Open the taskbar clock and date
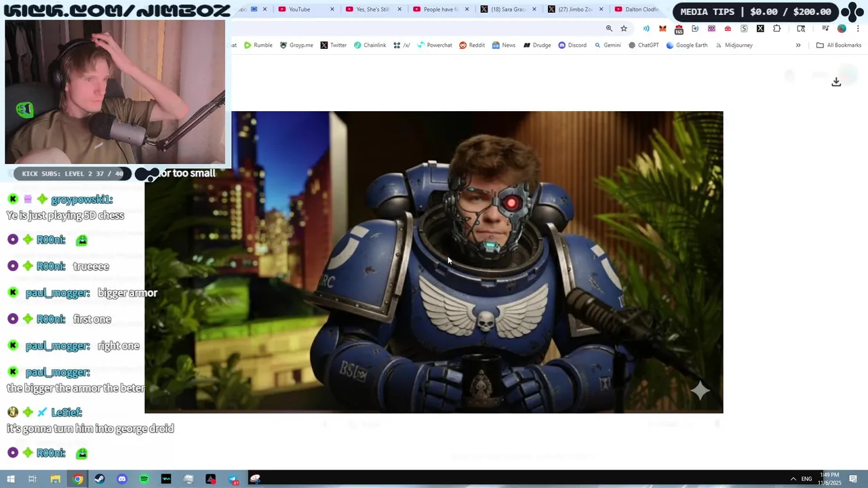This screenshot has width=868, height=488. click(x=830, y=479)
